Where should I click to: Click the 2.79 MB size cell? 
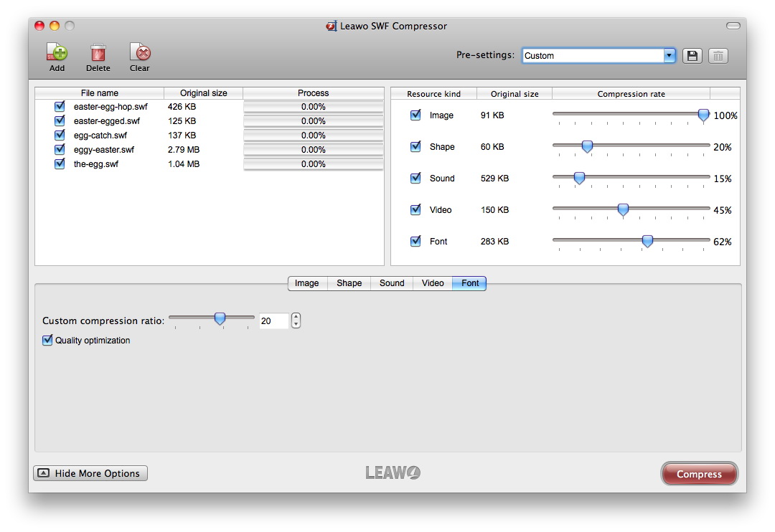pyautogui.click(x=184, y=150)
